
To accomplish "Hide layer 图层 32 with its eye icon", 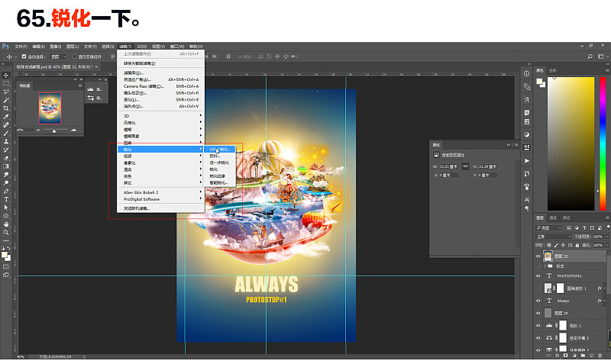I will coord(538,256).
